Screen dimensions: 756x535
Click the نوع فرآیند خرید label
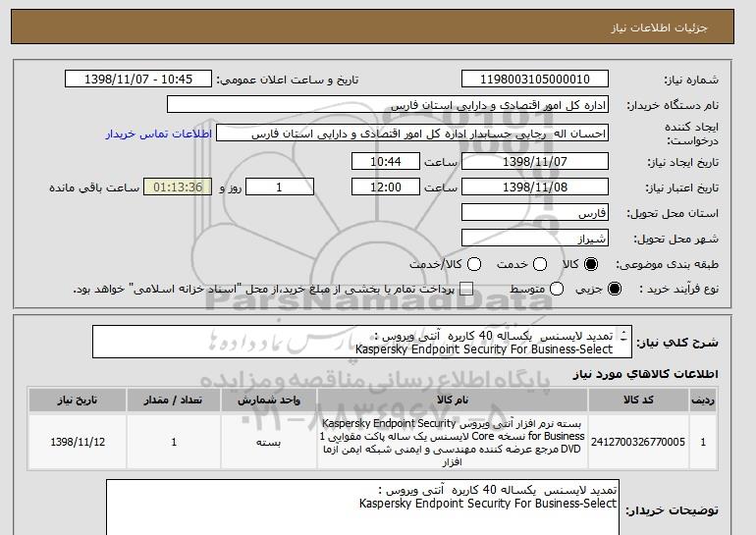click(x=678, y=289)
